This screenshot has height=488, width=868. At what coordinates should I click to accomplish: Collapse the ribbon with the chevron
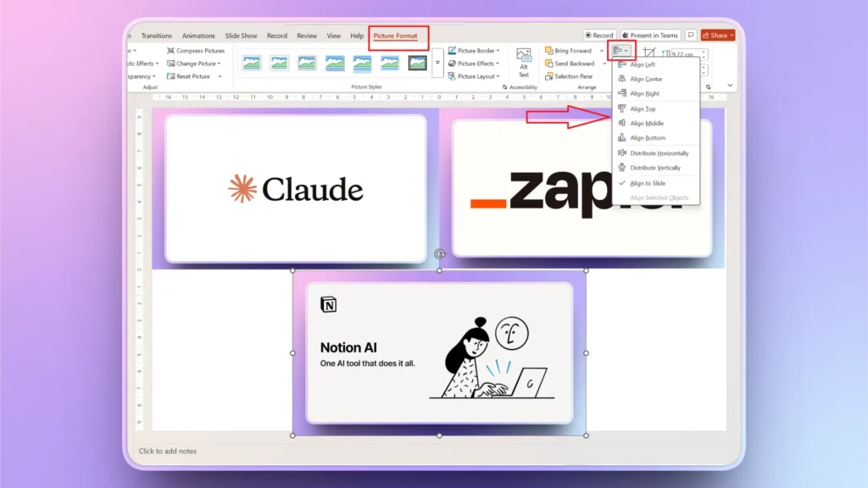[730, 86]
